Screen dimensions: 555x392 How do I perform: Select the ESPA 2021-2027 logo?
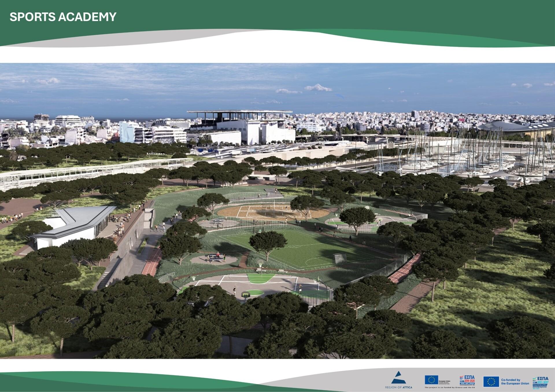coord(541,382)
